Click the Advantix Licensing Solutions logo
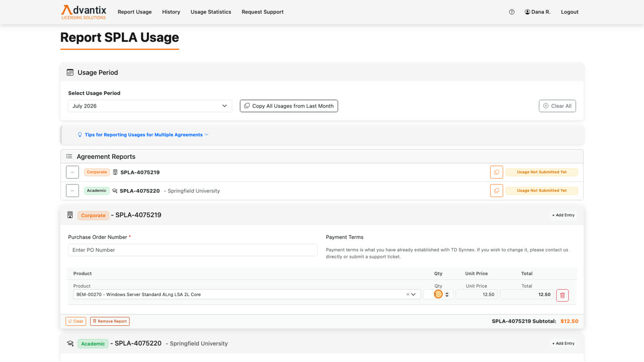The image size is (644, 362). click(84, 12)
